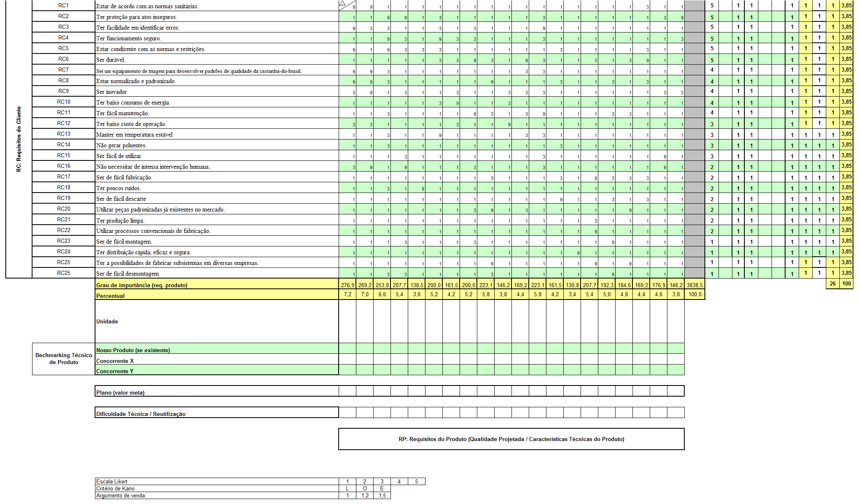Viewport: 860px width, 504px height.
Task: Select the 'Argumento de venda' label
Action: coord(217,495)
